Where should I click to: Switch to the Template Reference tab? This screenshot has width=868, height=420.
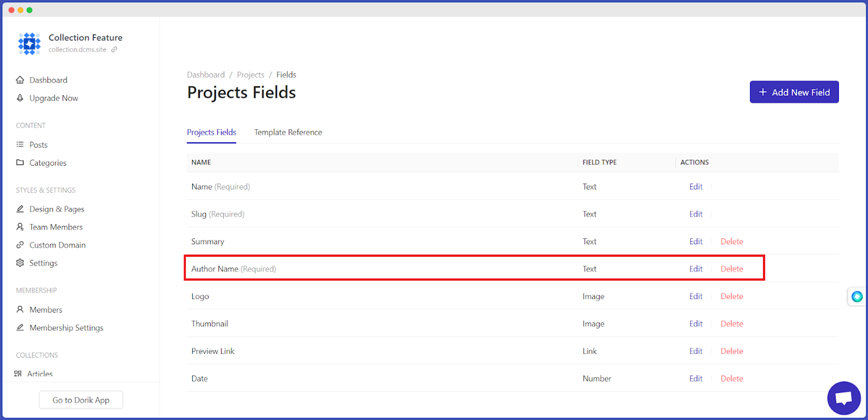pyautogui.click(x=288, y=132)
